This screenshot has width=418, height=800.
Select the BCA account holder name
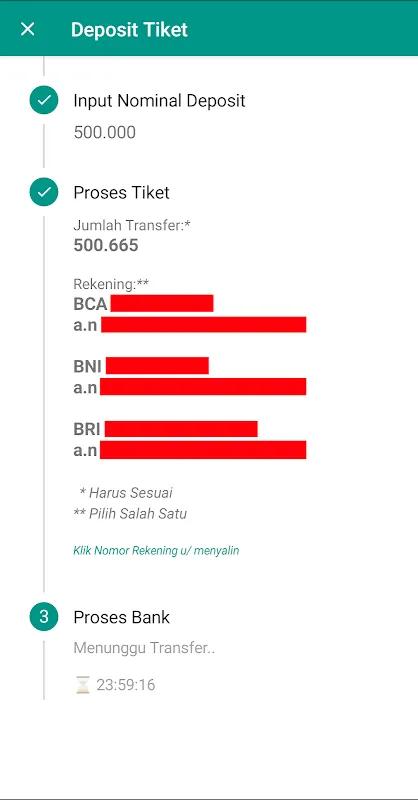tap(204, 324)
